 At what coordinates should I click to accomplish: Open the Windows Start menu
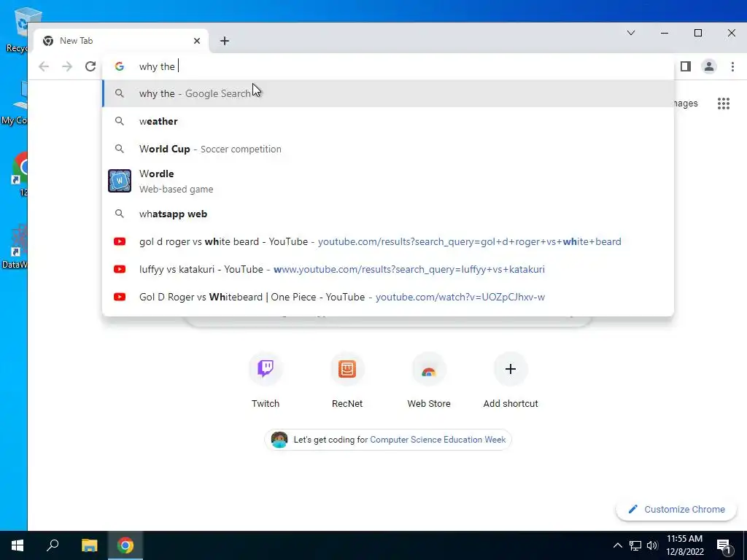[x=18, y=545]
